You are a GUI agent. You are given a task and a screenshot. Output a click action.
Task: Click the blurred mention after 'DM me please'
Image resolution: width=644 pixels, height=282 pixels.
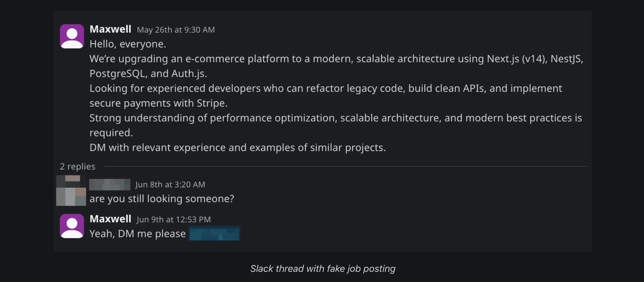click(215, 234)
